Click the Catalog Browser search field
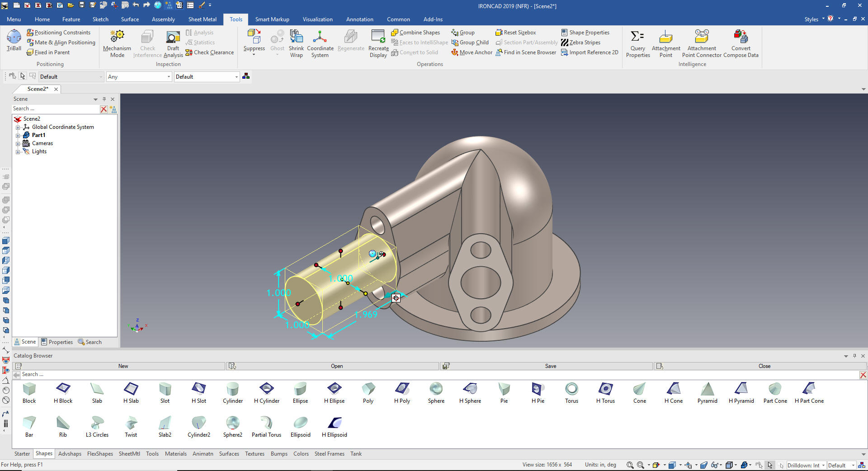 point(439,375)
